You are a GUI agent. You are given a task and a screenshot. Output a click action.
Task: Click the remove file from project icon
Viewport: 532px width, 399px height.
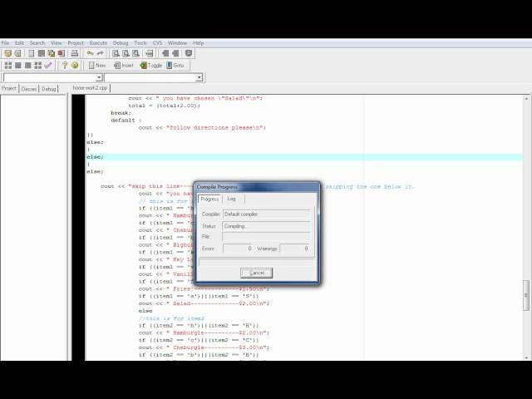tap(175, 53)
